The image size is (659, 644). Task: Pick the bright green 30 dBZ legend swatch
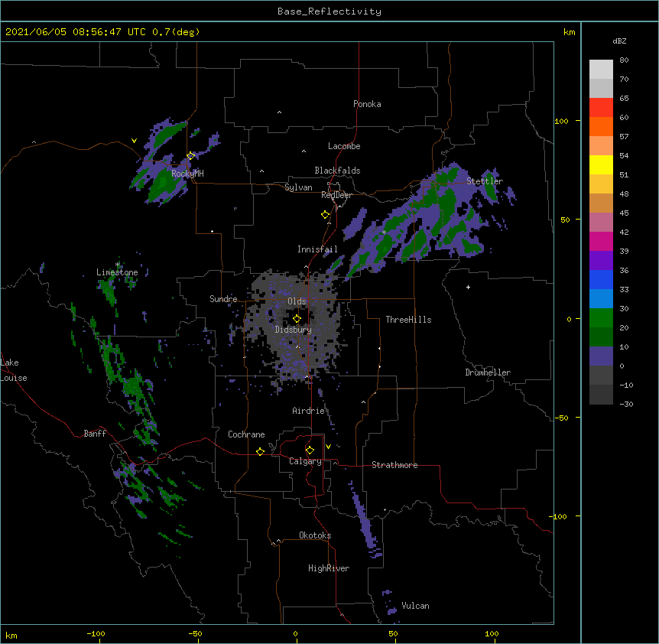click(601, 318)
